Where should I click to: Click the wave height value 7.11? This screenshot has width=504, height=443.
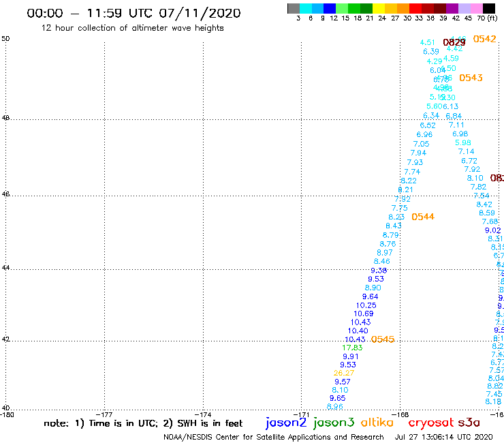(x=456, y=125)
